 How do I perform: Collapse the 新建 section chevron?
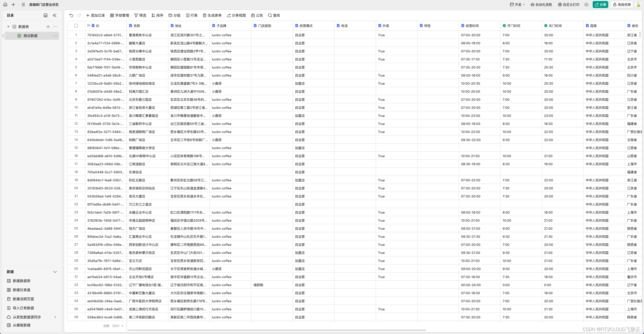coord(55,272)
